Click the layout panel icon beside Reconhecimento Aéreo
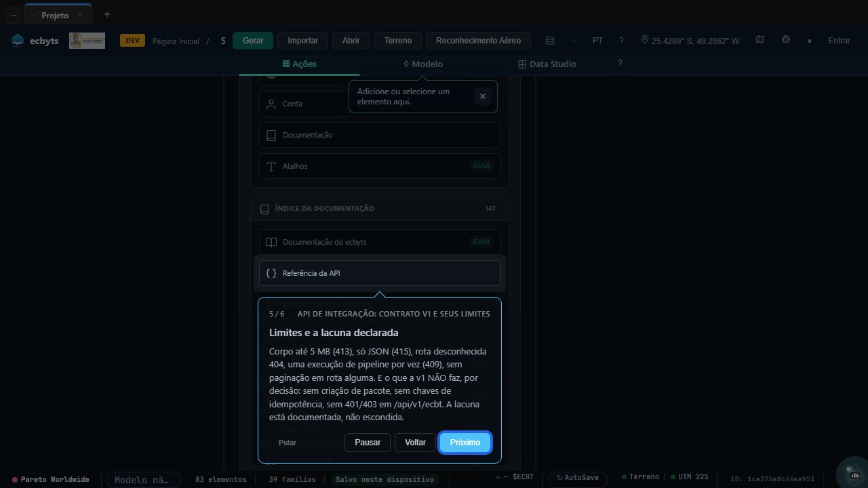868x488 pixels. (x=550, y=41)
